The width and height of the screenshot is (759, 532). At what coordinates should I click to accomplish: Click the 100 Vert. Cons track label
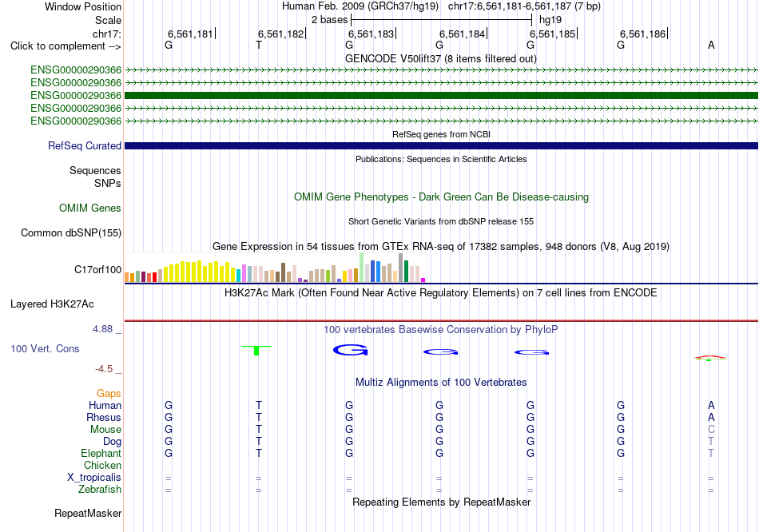[x=45, y=348]
